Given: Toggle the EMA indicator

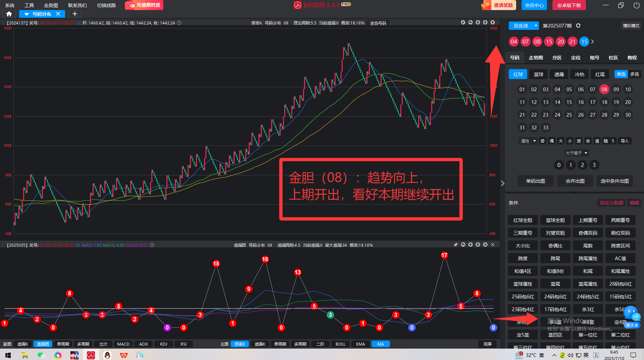Looking at the screenshot, I should (360, 344).
